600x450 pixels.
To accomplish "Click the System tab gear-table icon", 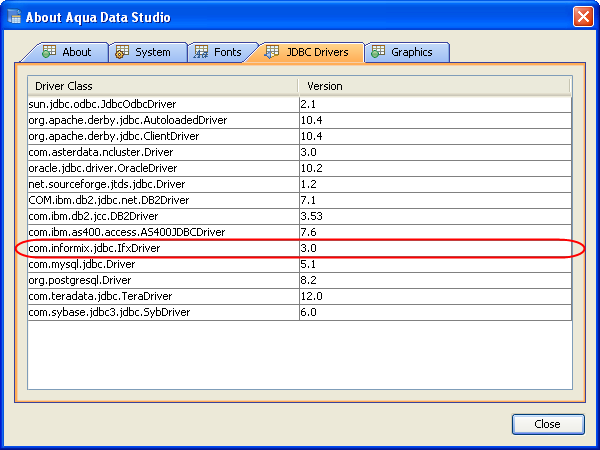I will click(122, 52).
